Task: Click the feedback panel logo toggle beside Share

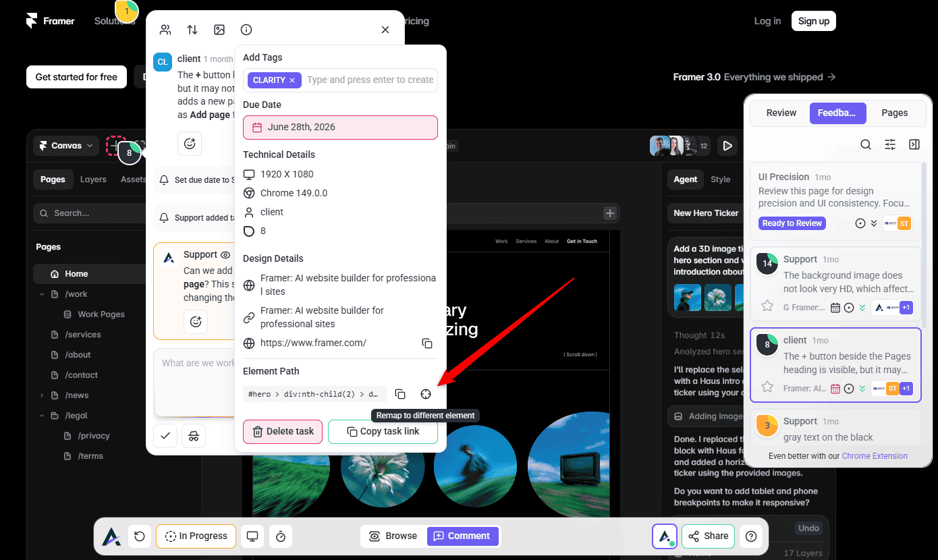Action: (665, 536)
